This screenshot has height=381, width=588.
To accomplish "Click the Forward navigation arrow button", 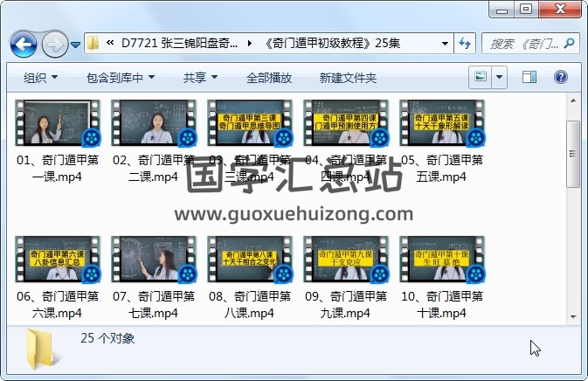I will pyautogui.click(x=54, y=43).
